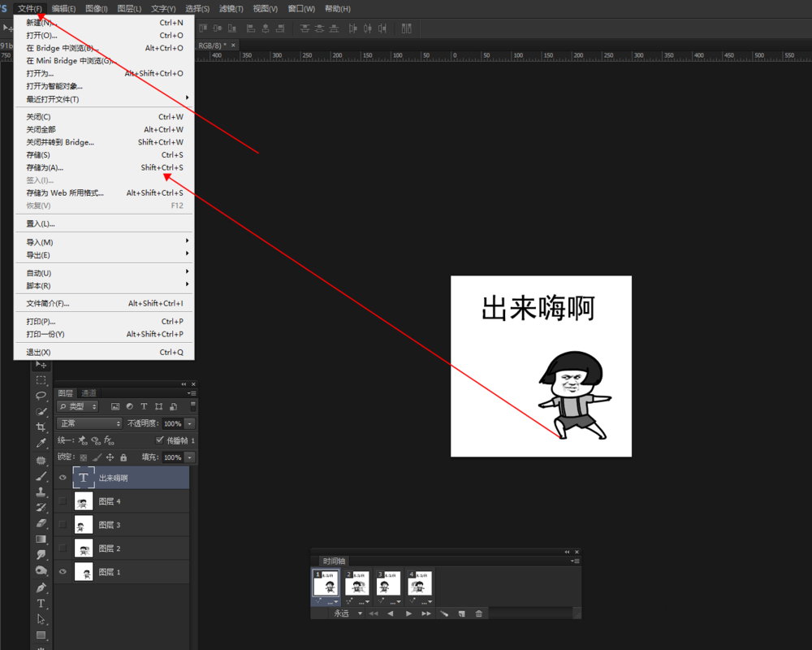812x650 pixels.
Task: Open the 填充 fill slider arrow
Action: pos(190,457)
